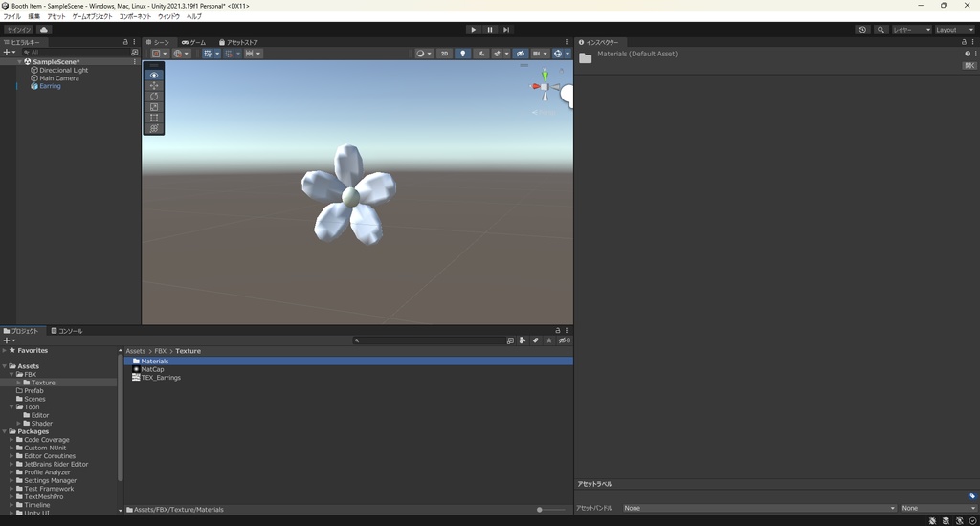This screenshot has height=526, width=980.
Task: Select the Scale tool in Scene overlay
Action: pos(154,107)
